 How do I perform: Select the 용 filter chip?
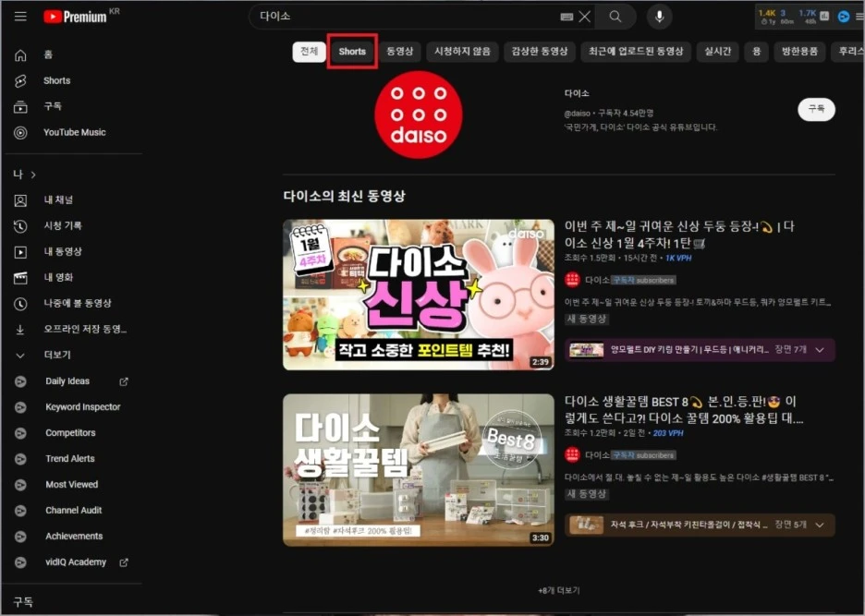tap(756, 52)
